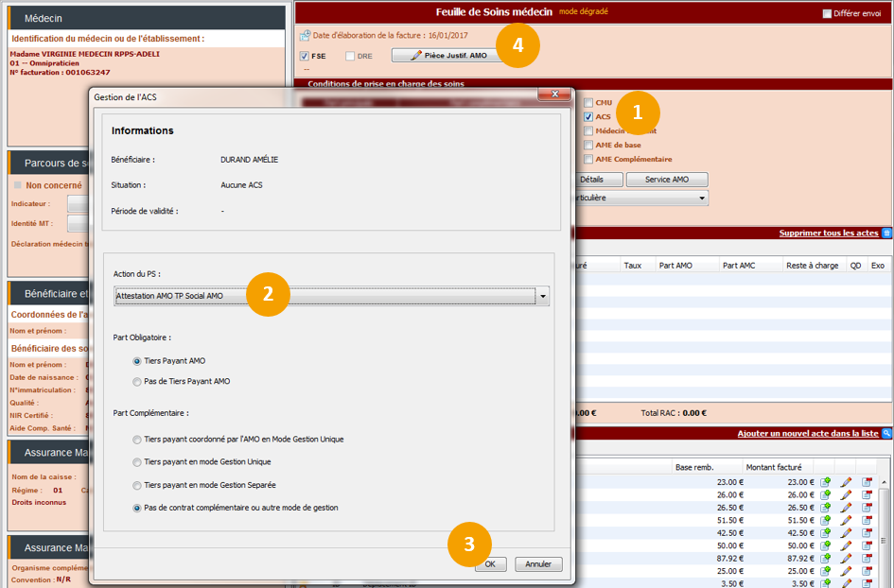Choose Tiers payant en mode Gestion Unique
This screenshot has height=588, width=894.
tap(138, 461)
